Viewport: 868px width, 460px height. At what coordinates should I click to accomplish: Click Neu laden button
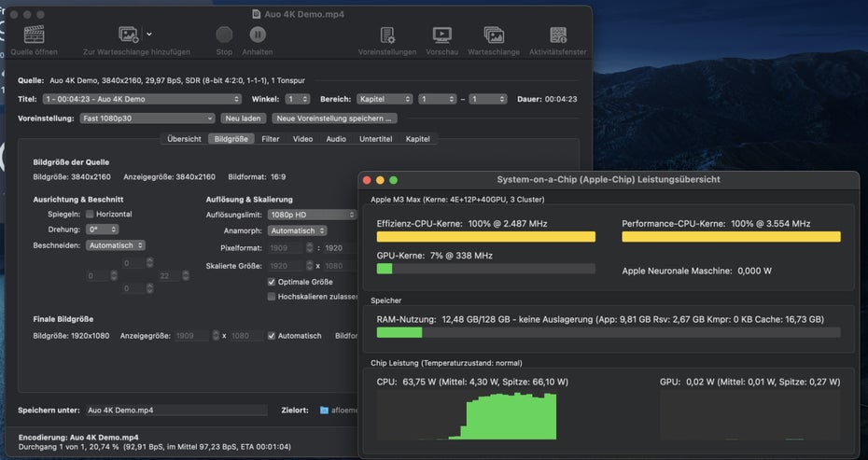(x=243, y=118)
